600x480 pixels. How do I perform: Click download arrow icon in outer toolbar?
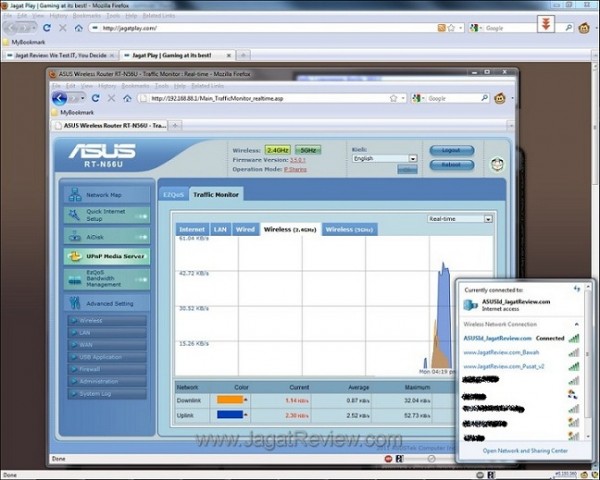pos(546,24)
